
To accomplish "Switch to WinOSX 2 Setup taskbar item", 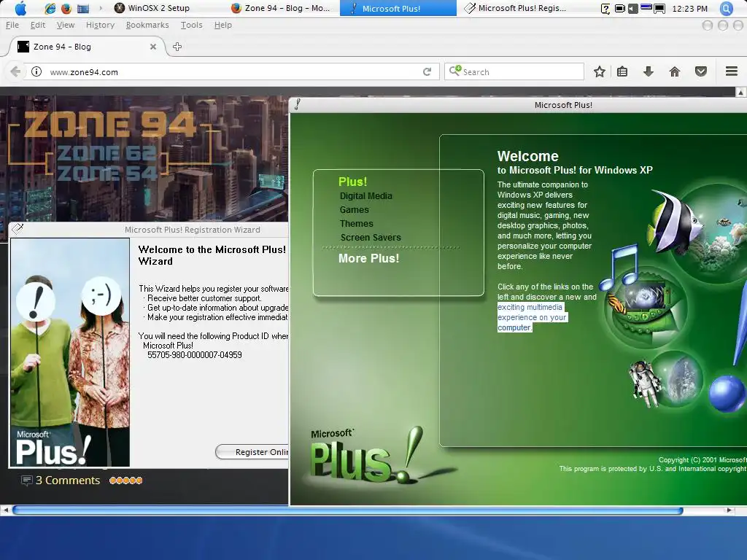I will [x=152, y=8].
